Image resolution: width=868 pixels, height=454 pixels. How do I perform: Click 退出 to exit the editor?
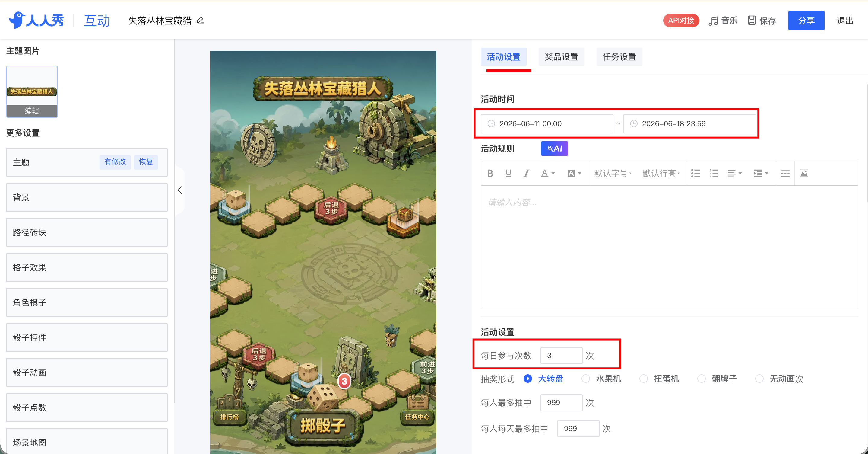845,21
